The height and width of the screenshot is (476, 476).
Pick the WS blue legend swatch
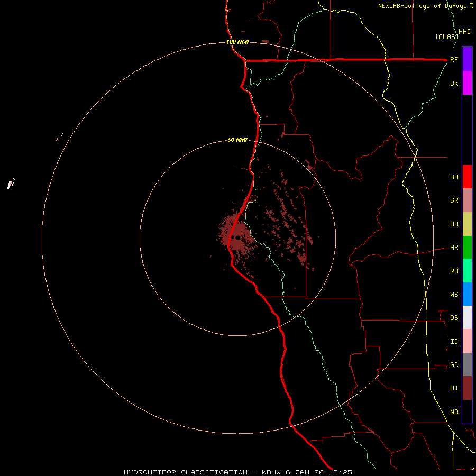467,294
